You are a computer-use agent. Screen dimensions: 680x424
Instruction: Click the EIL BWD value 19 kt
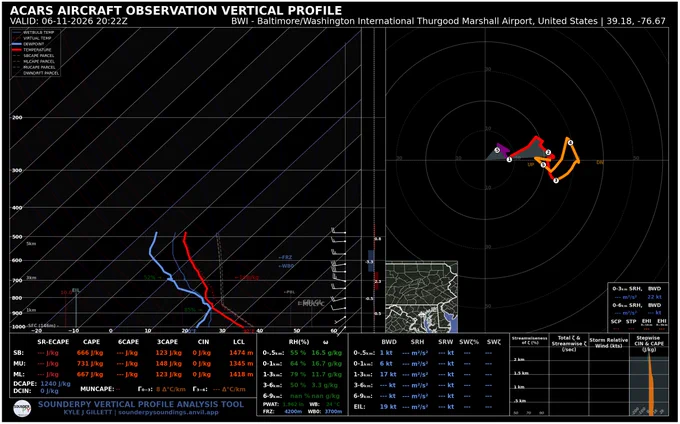coord(388,407)
